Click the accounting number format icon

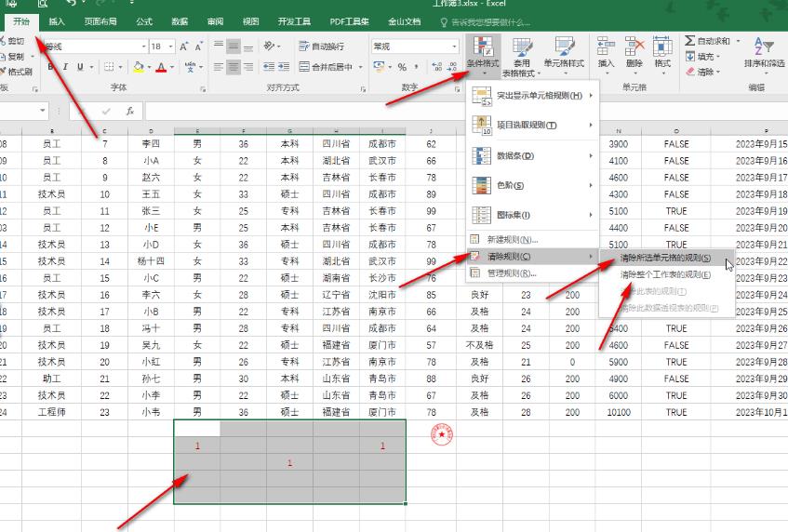point(379,67)
